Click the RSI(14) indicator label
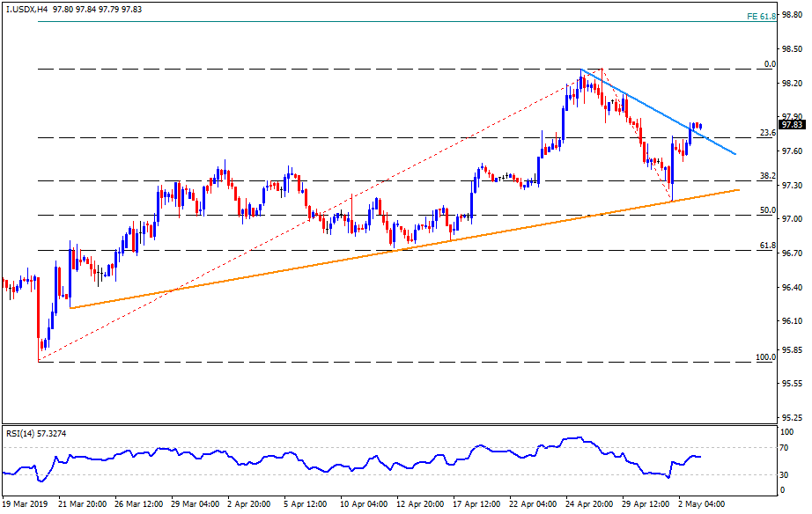This screenshot has width=812, height=514. click(37, 435)
